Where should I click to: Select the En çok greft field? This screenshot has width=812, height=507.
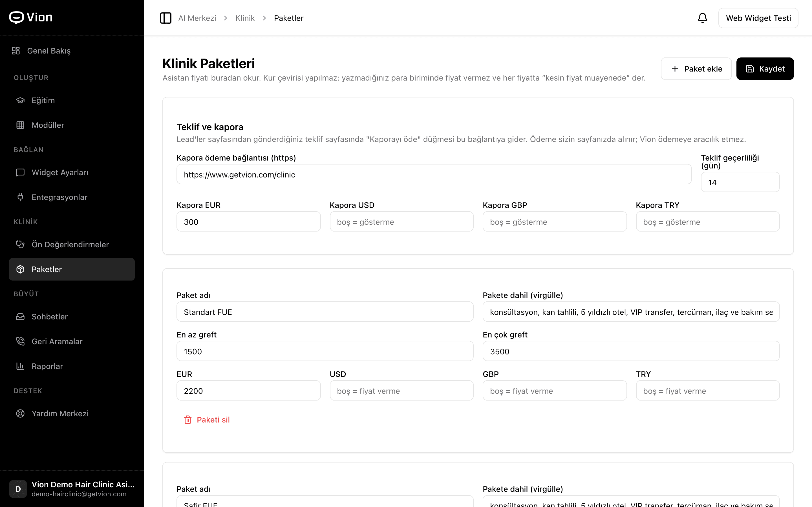pyautogui.click(x=631, y=352)
